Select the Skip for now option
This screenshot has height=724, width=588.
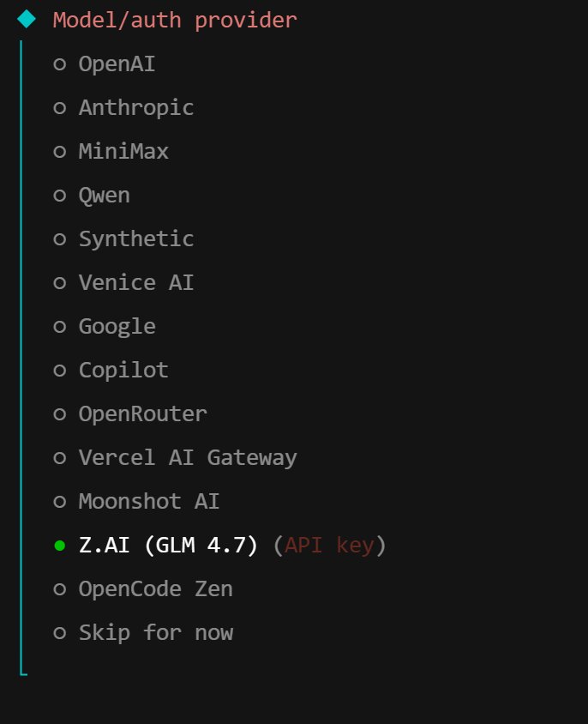point(155,632)
